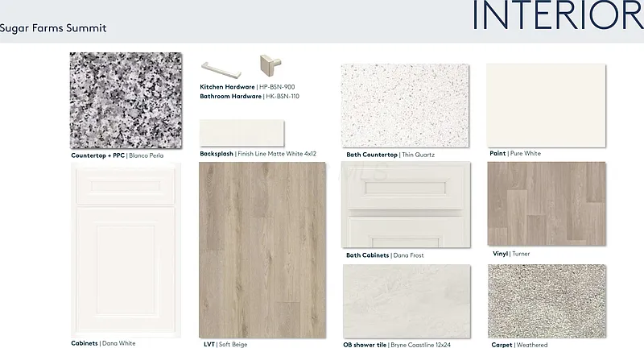The image size is (644, 348).
Task: Click the Weathered carpet sample
Action: coord(547,301)
